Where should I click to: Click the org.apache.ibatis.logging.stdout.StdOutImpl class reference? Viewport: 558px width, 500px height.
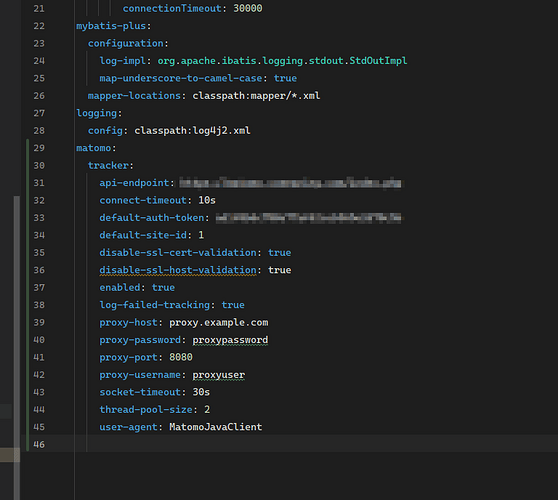click(x=282, y=61)
